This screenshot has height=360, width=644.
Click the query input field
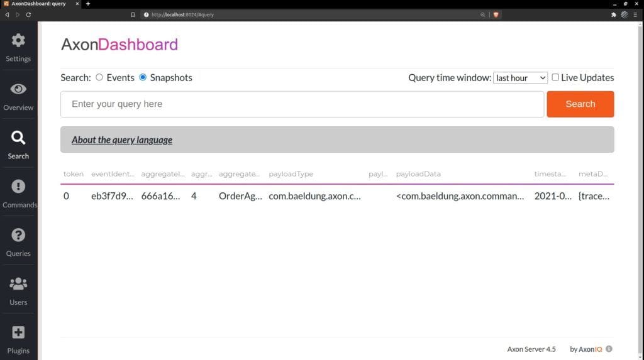coord(302,104)
